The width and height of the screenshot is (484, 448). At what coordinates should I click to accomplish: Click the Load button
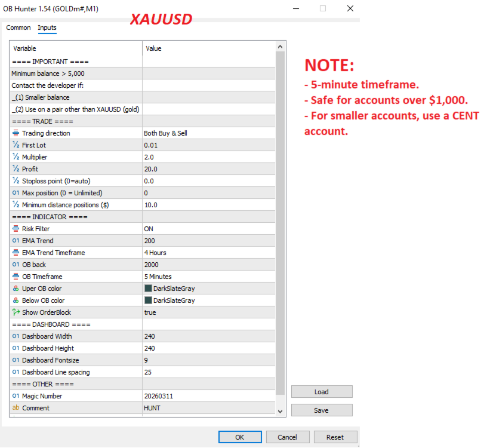pyautogui.click(x=322, y=392)
